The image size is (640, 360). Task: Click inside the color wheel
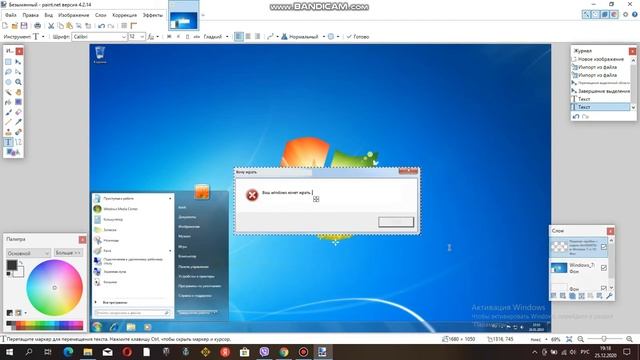pos(54,288)
